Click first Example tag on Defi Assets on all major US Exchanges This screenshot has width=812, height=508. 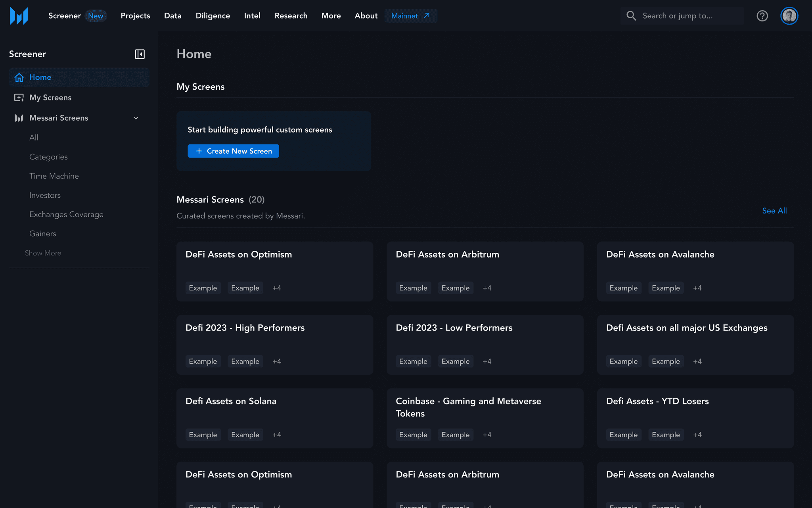624,361
